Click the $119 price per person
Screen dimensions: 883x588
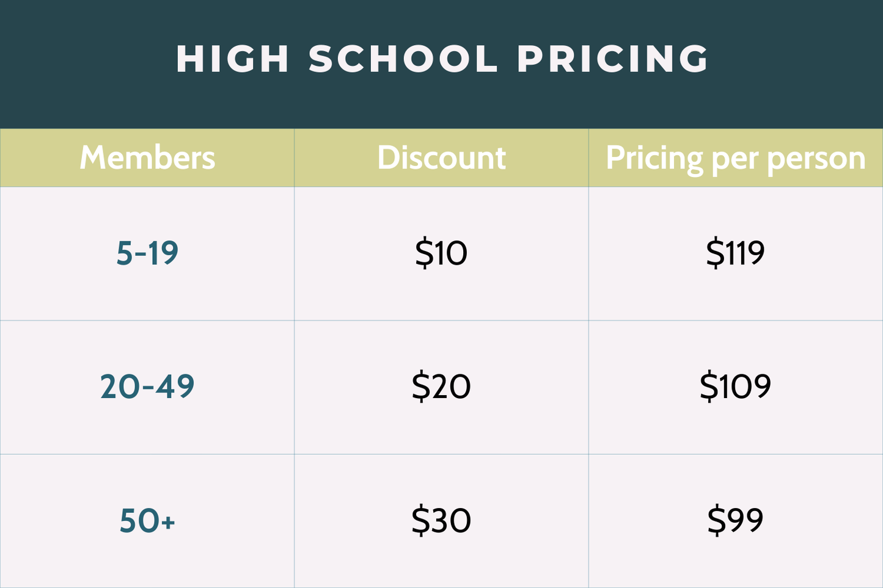(735, 253)
